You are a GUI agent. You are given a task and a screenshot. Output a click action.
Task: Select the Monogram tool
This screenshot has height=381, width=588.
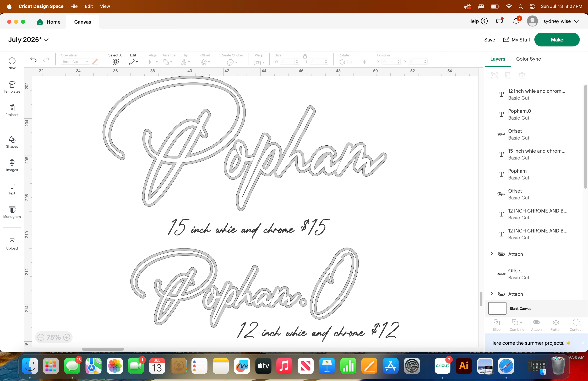[12, 212]
